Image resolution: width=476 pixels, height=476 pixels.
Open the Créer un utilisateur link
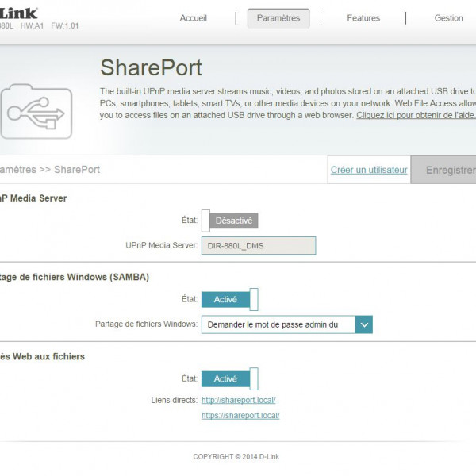369,170
